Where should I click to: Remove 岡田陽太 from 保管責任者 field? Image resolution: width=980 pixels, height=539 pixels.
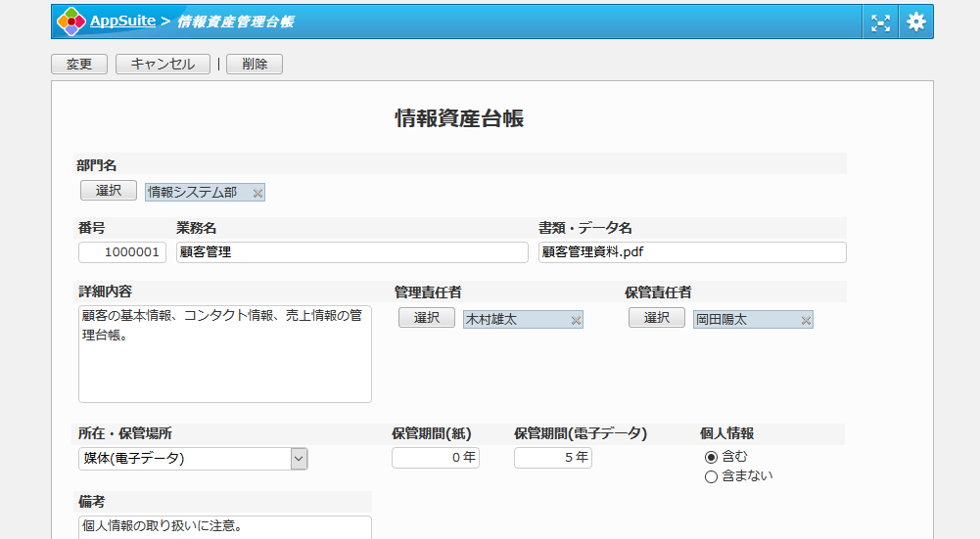point(806,320)
